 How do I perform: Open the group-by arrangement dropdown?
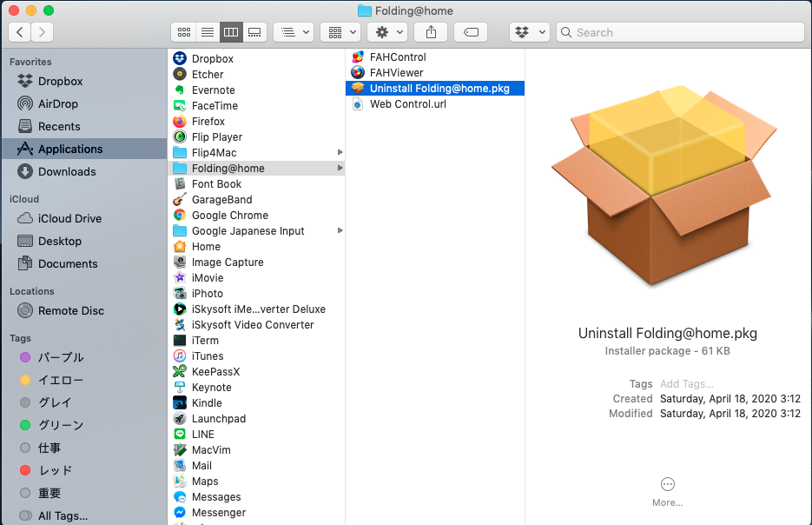click(294, 32)
